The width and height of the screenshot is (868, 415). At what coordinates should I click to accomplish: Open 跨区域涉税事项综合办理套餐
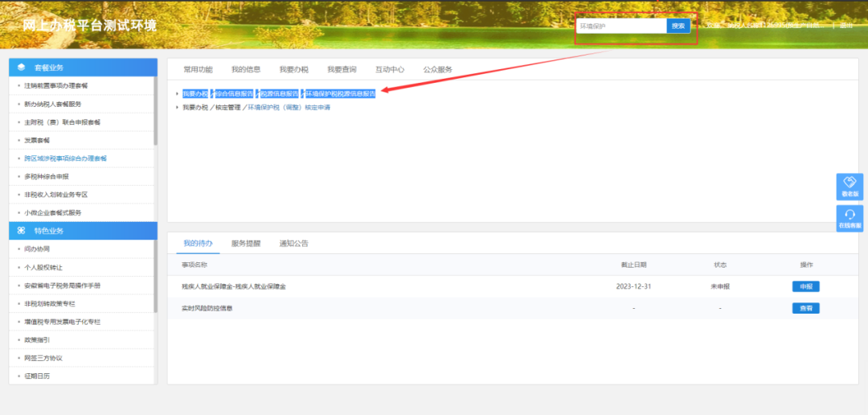point(65,158)
